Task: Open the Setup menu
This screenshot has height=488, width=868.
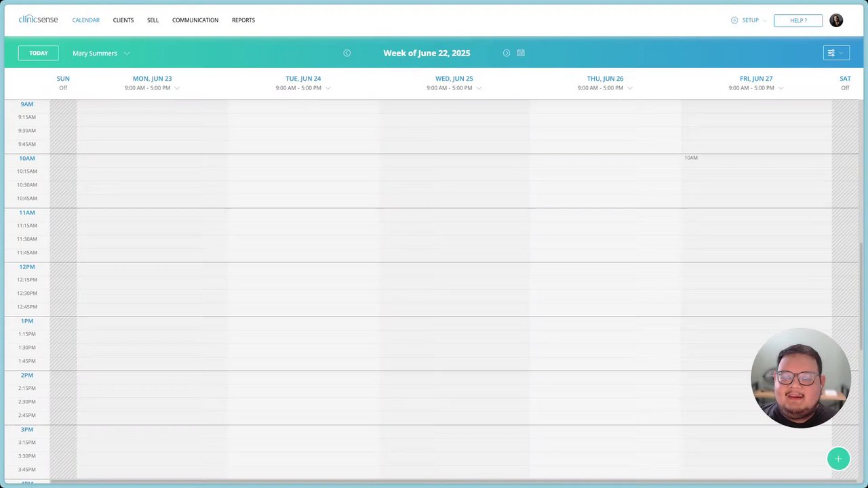Action: point(750,20)
